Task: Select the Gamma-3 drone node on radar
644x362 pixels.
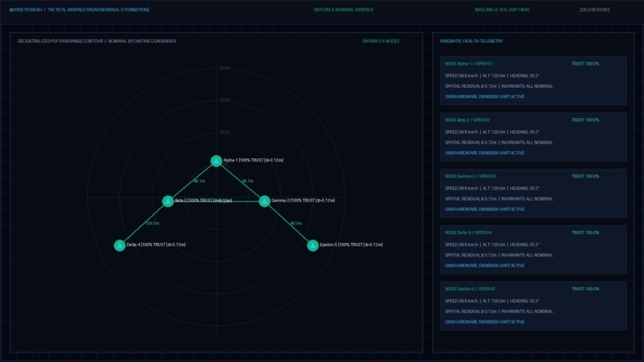Action: pos(264,201)
